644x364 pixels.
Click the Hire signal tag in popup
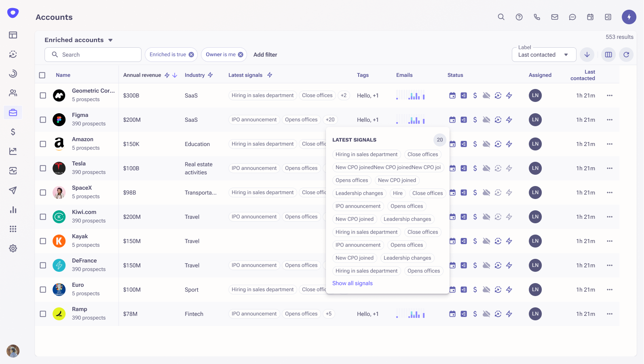tap(398, 193)
